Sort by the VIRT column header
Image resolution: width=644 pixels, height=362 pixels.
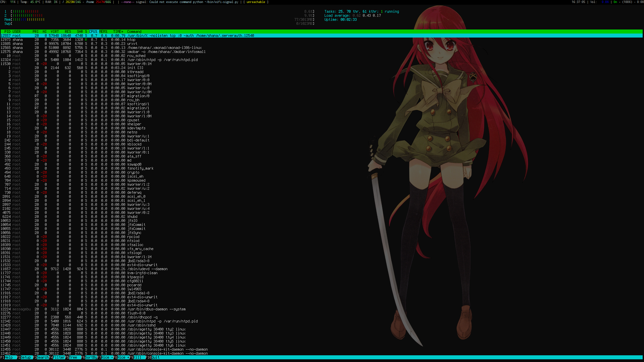[x=55, y=32]
